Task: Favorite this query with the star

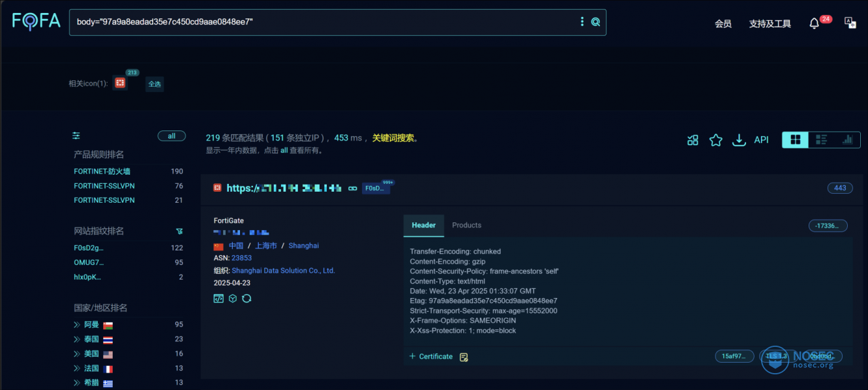Action: [x=715, y=140]
